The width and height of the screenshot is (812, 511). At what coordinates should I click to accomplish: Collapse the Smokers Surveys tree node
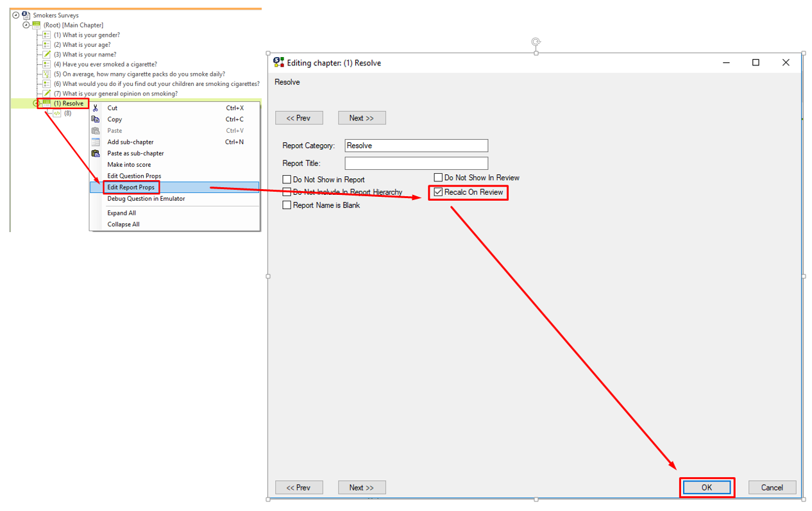[x=16, y=15]
